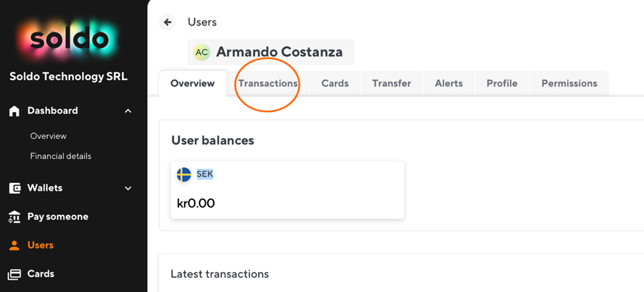Click the SEK balance card
Screen dimensions: 644x292
pos(287,190)
